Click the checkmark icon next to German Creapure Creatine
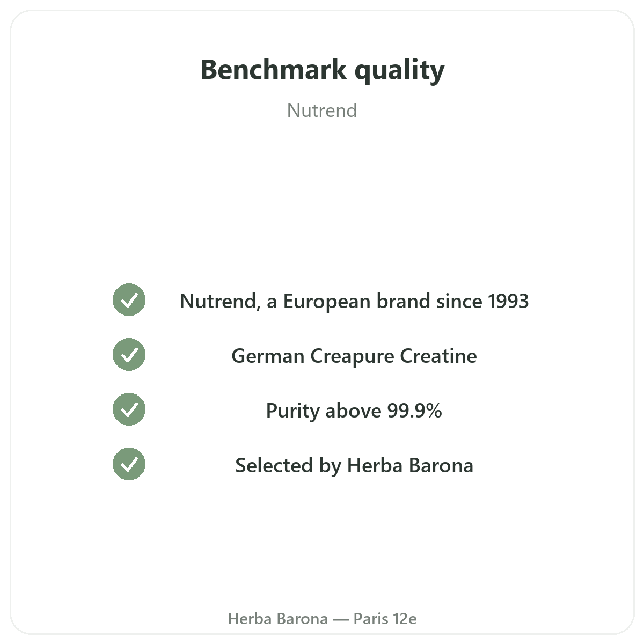 point(129,355)
